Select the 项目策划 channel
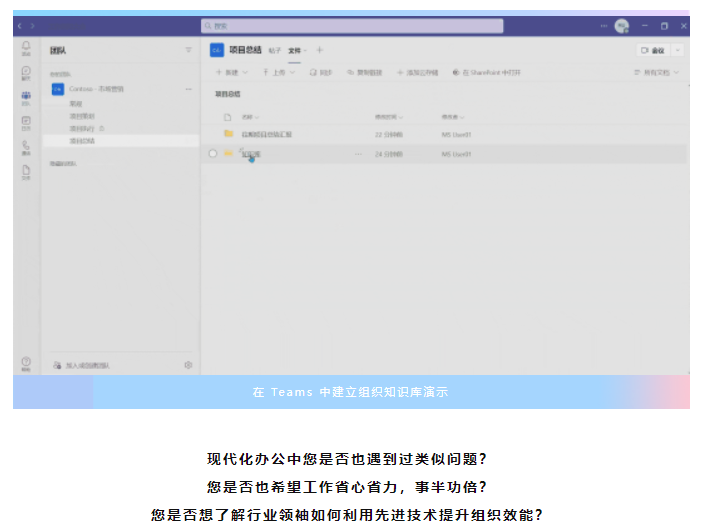Image resolution: width=707 pixels, height=530 pixels. 82,116
